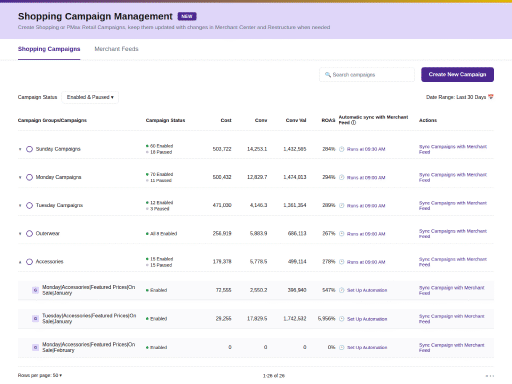The image size is (512, 384).
Task: Click the Conv Val column header
Action: (296, 120)
